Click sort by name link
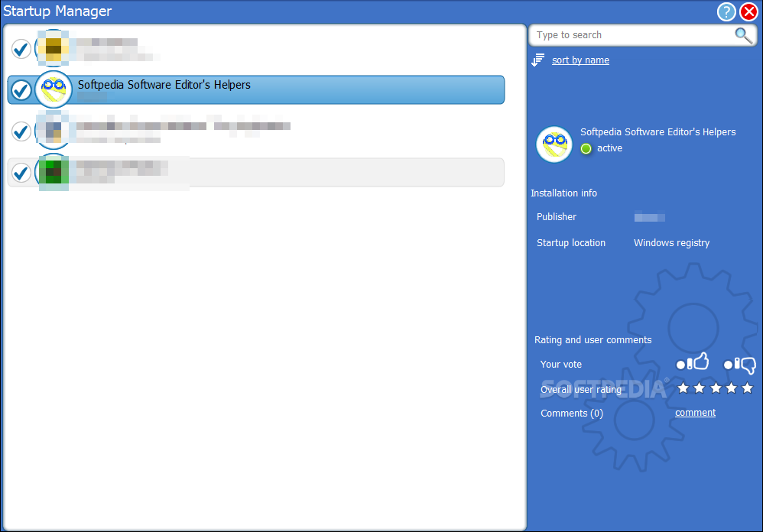763x532 pixels. pos(580,60)
